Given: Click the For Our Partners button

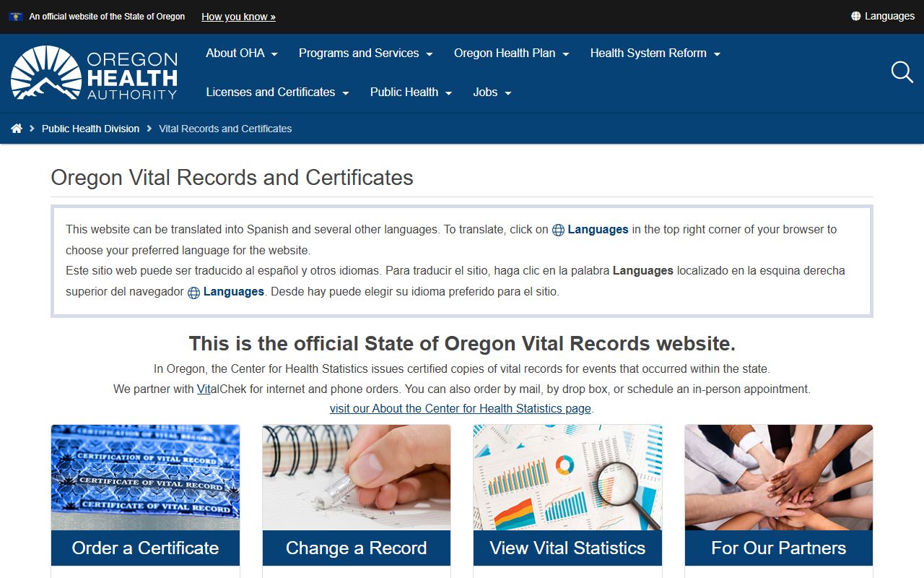Looking at the screenshot, I should pyautogui.click(x=779, y=548).
